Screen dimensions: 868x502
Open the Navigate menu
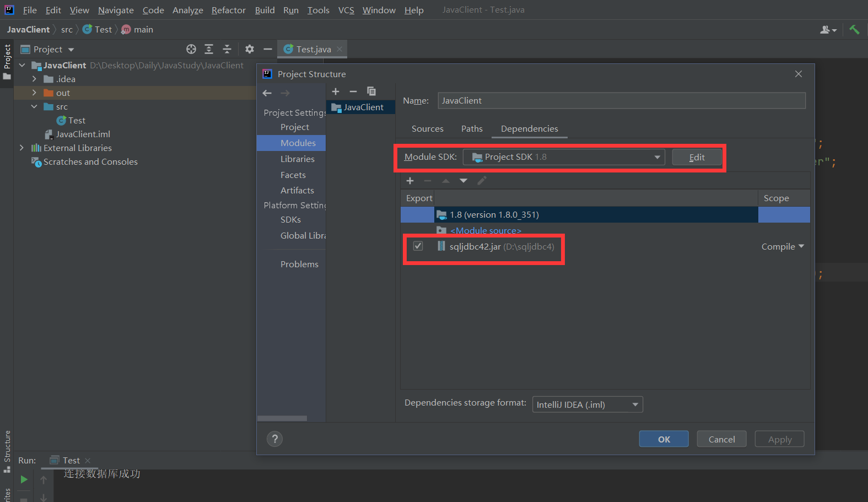point(116,10)
